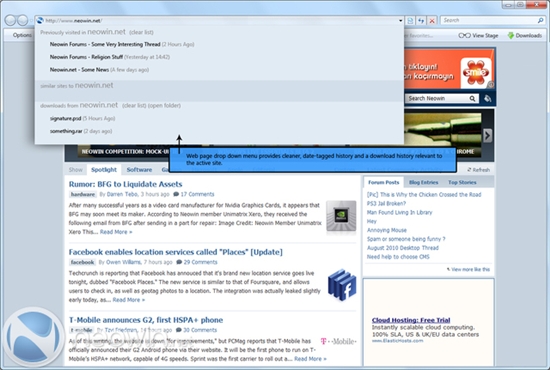This screenshot has height=370, width=550.
Task: Click the red X stop loading icon
Action: tap(432, 21)
